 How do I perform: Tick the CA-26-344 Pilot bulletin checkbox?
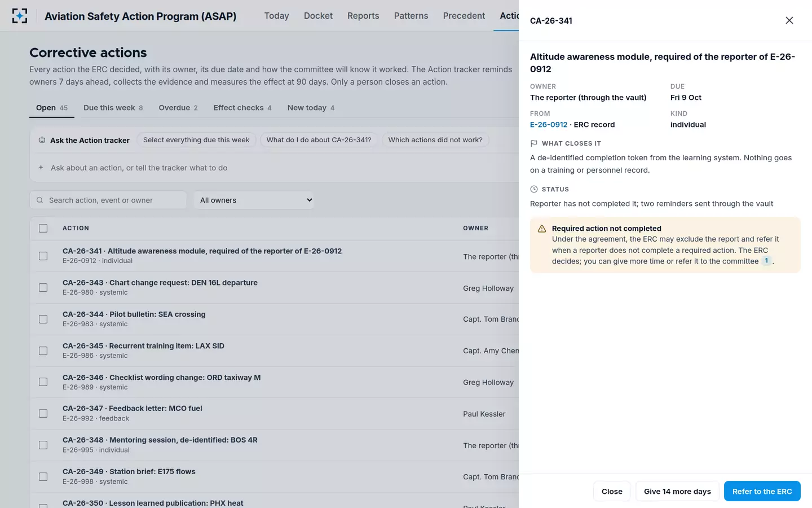pyautogui.click(x=43, y=319)
